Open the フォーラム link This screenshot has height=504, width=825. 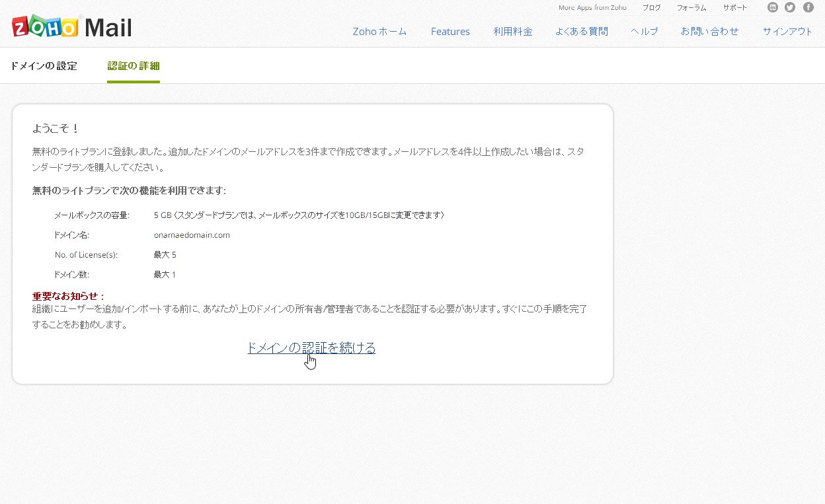[691, 8]
